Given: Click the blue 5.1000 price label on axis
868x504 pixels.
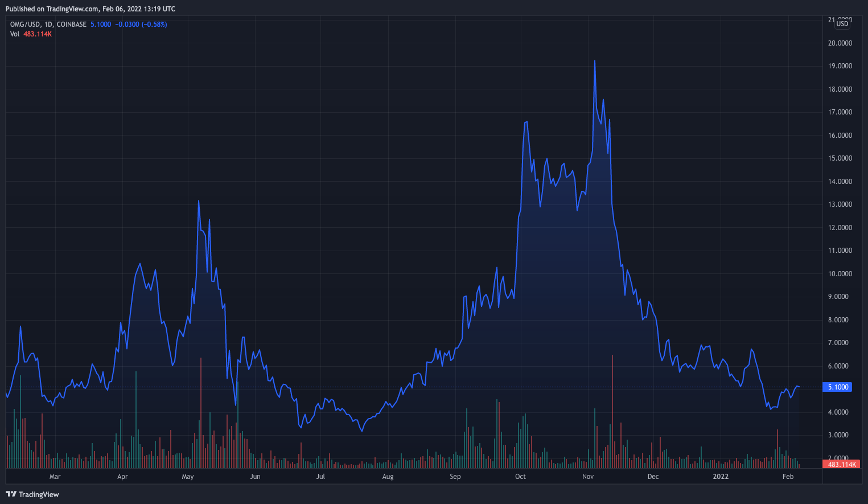Looking at the screenshot, I should [837, 387].
